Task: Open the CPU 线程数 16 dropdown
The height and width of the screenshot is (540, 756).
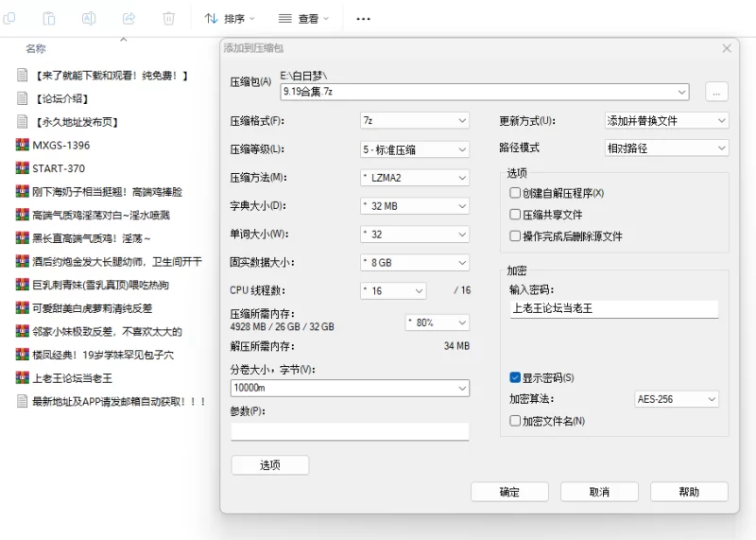Action: [393, 291]
